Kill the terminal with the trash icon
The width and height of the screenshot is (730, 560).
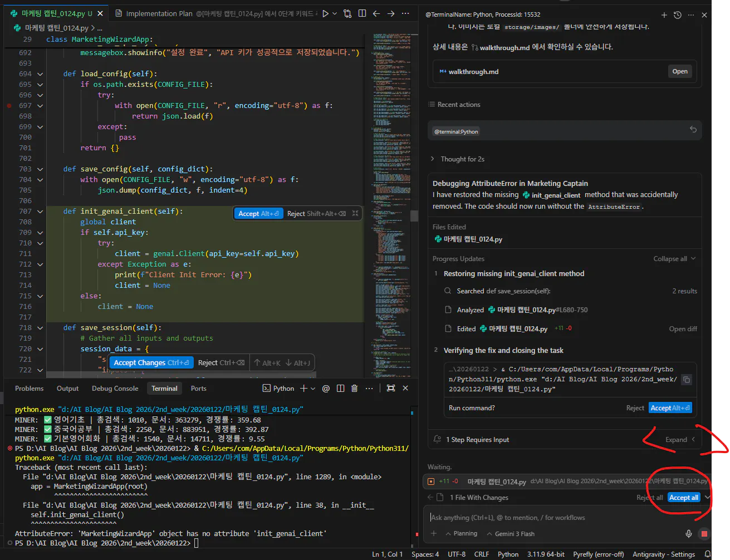(354, 389)
